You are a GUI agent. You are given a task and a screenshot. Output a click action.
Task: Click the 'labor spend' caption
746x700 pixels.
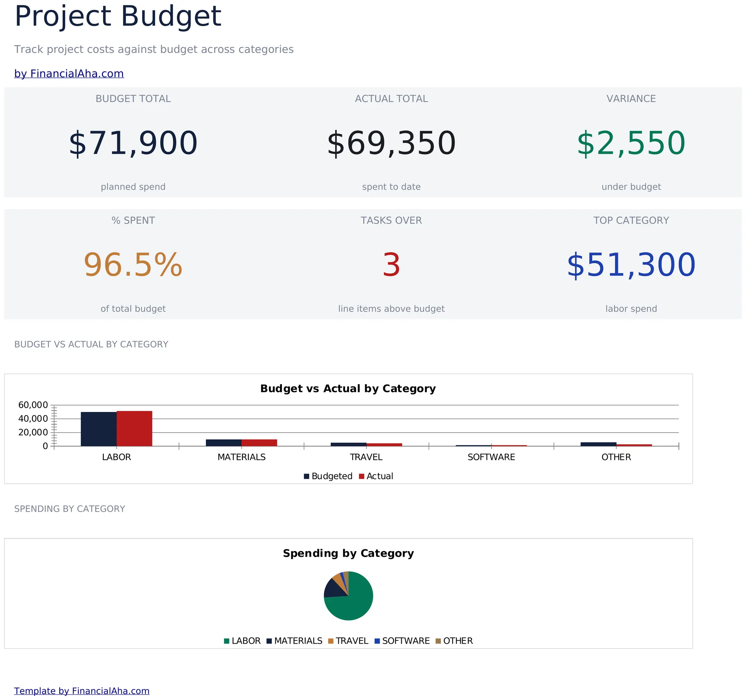click(631, 309)
